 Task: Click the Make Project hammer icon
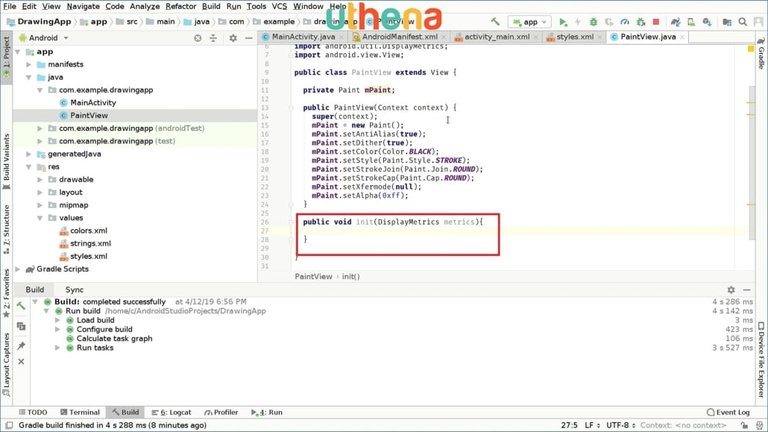493,21
